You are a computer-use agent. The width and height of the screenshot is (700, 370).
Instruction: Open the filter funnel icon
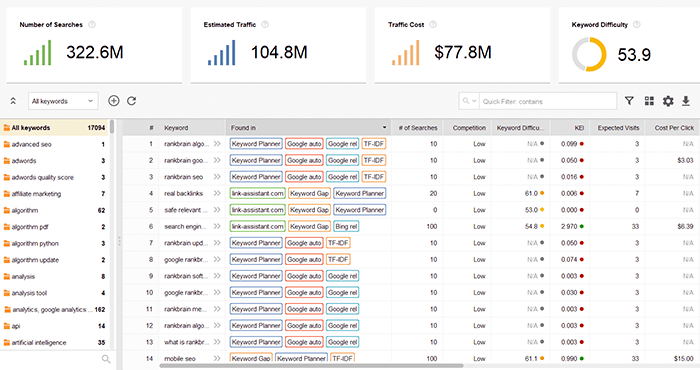tap(629, 101)
